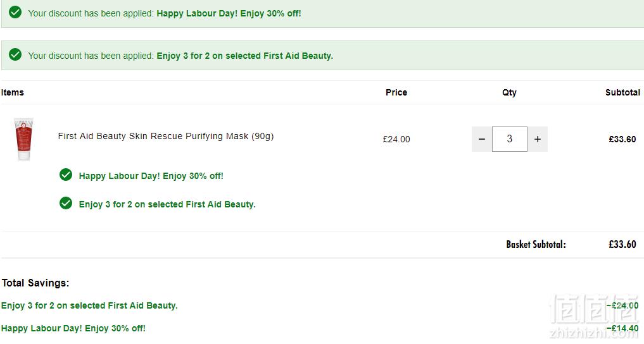Click the Price column header
Screen dimensions: 644x344
pos(396,93)
